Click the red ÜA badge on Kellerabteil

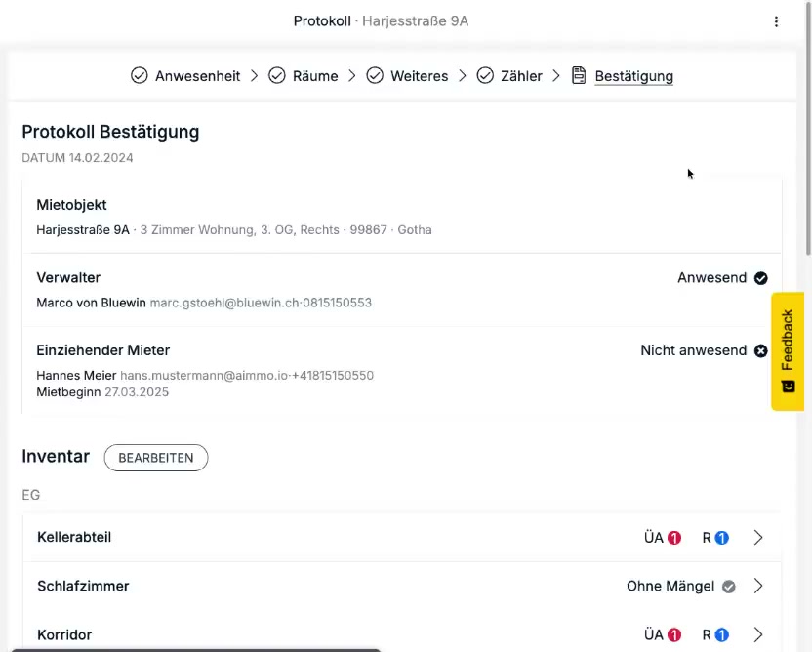tap(674, 538)
